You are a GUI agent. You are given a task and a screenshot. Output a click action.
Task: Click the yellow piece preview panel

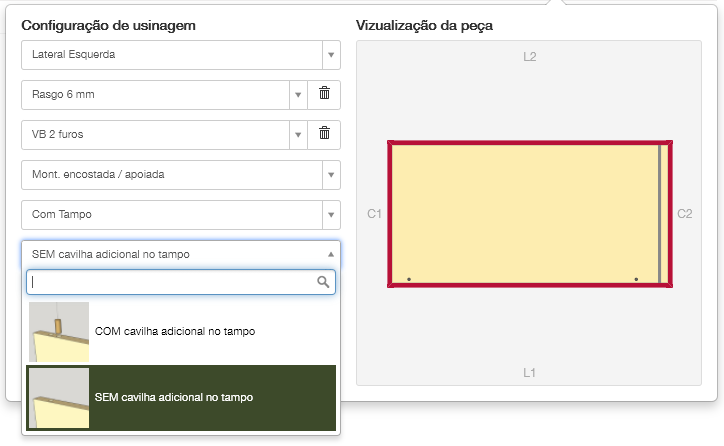tap(530, 214)
